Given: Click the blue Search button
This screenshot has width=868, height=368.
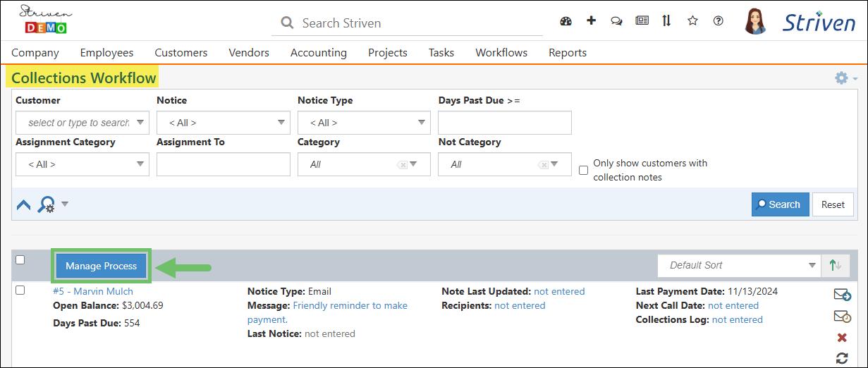Looking at the screenshot, I should click(780, 204).
